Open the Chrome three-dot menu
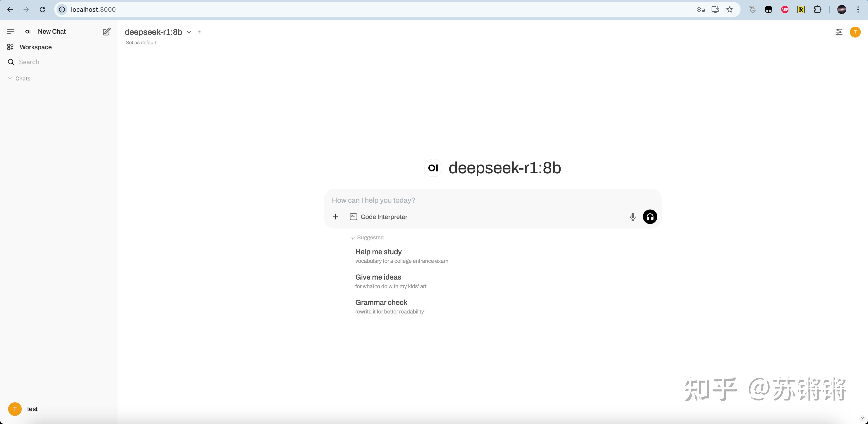Viewport: 868px width, 424px height. click(x=858, y=9)
